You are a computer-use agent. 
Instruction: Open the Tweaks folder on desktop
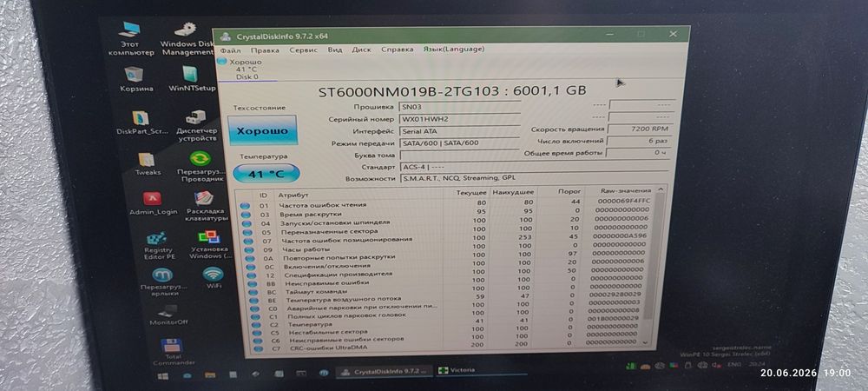pos(148,164)
